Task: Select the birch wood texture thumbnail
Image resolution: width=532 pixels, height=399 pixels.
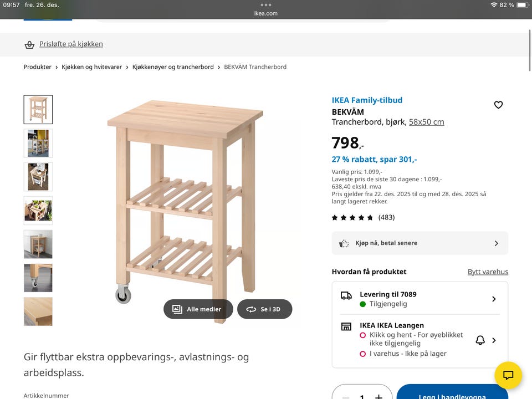Action: tap(38, 311)
